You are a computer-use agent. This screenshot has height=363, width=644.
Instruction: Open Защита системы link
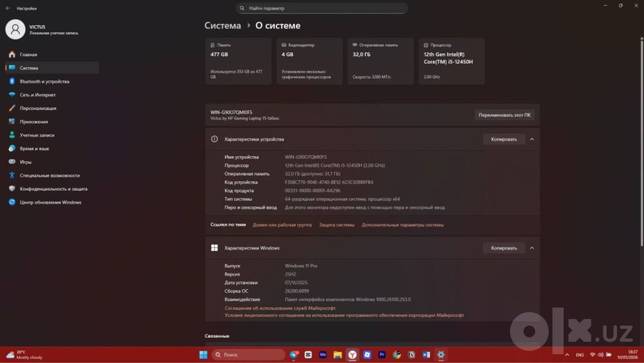click(337, 225)
